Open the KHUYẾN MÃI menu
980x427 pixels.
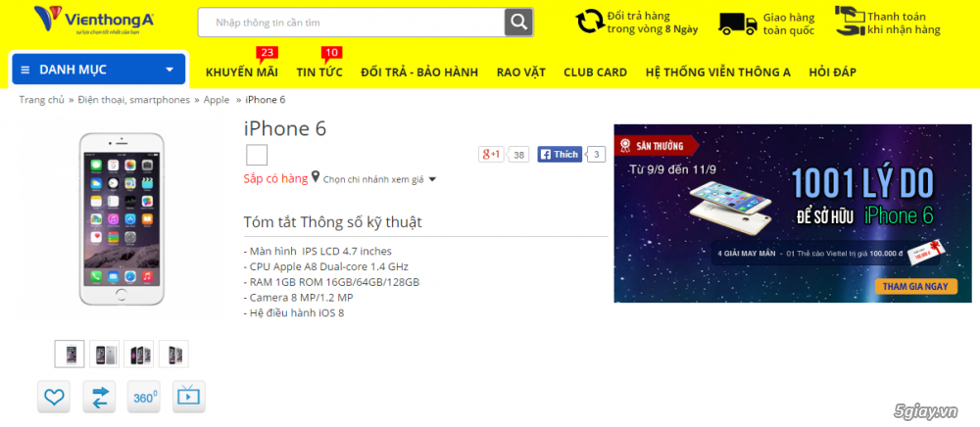point(242,72)
